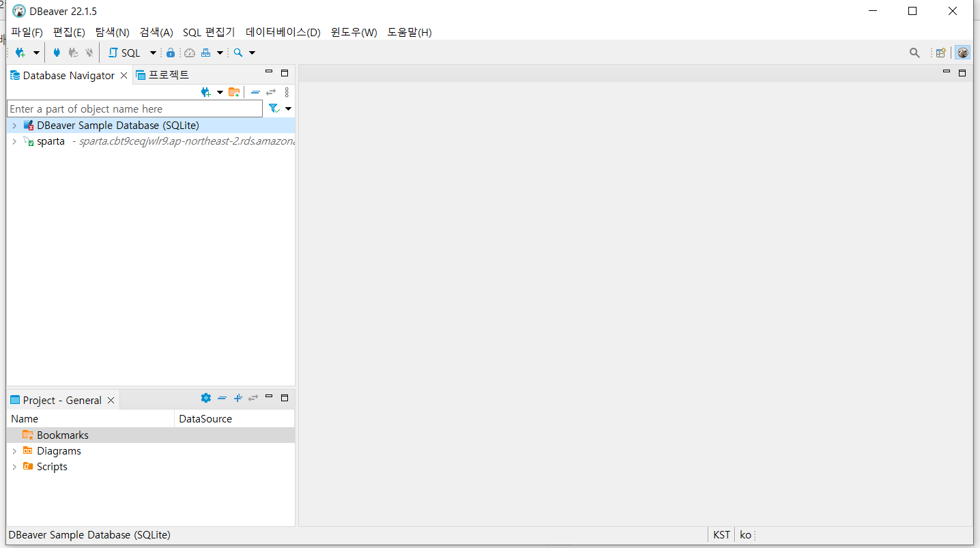Open the dropdown arrow beside the SQL button
This screenshot has height=548, width=980.
[153, 53]
